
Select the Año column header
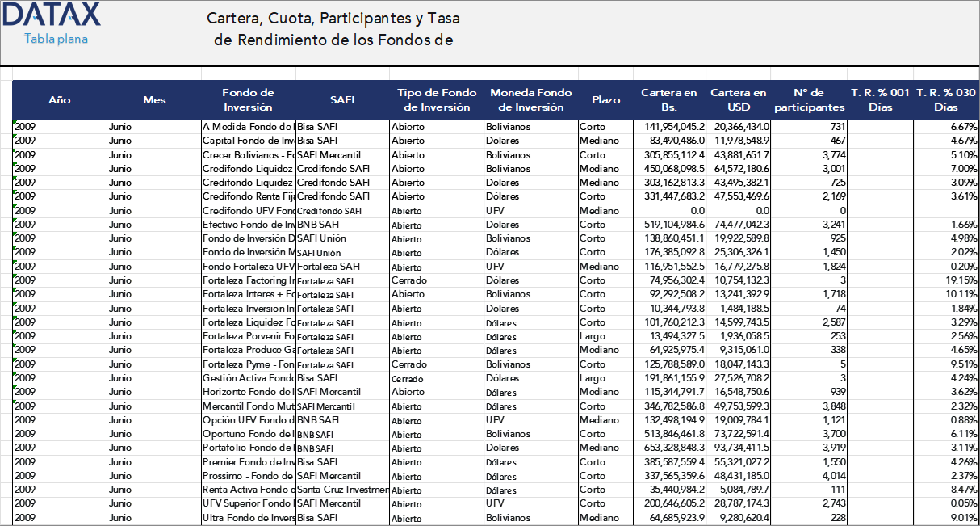point(59,99)
